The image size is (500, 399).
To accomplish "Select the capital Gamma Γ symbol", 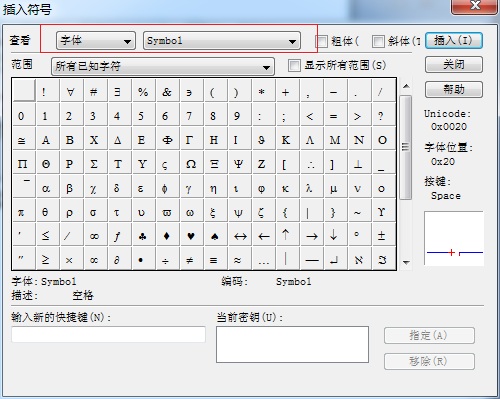I will click(189, 140).
